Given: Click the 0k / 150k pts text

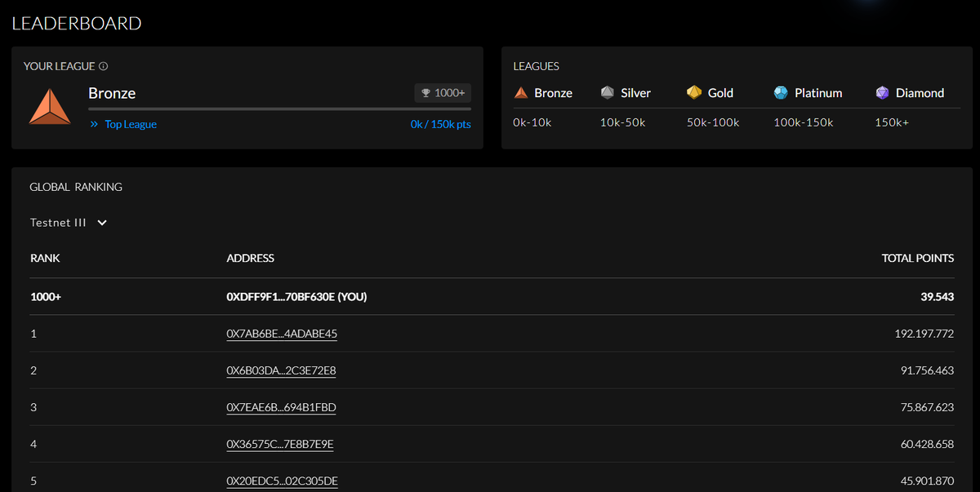Looking at the screenshot, I should click(x=441, y=125).
